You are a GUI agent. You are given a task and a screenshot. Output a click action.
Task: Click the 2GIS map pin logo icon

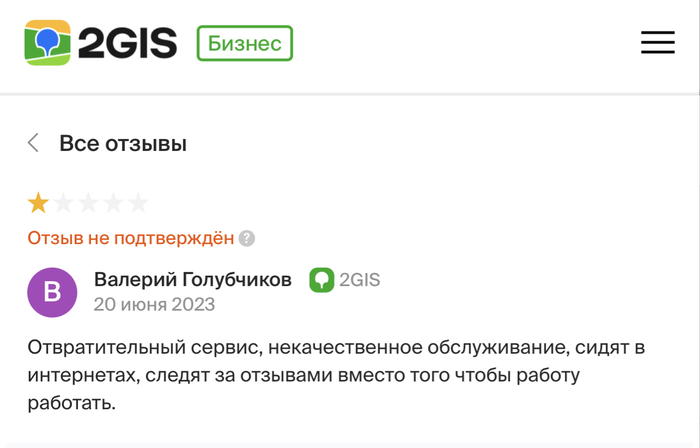(x=47, y=43)
